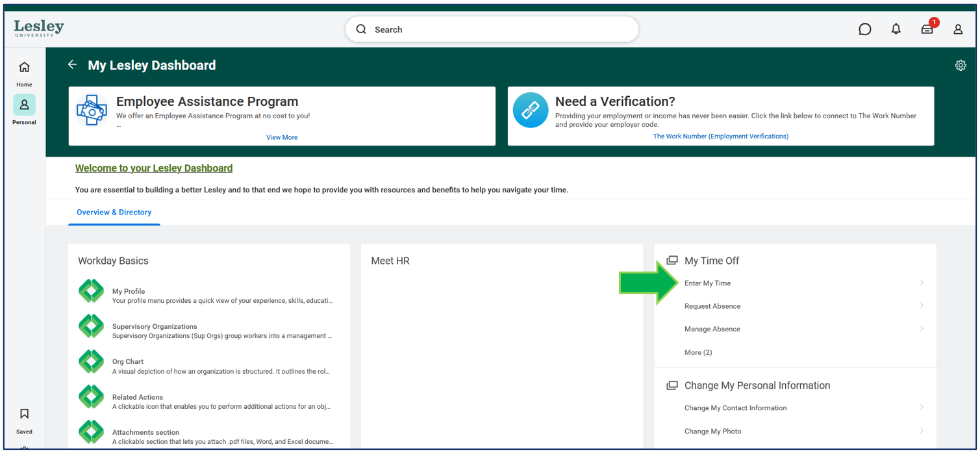Click the Supervisory Organizations diamond icon
The image size is (980, 453).
tap(92, 326)
